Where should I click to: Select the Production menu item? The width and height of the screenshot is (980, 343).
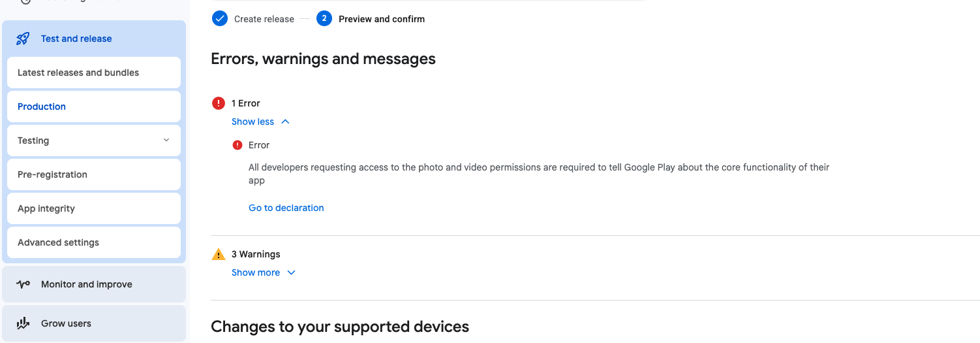tap(42, 106)
